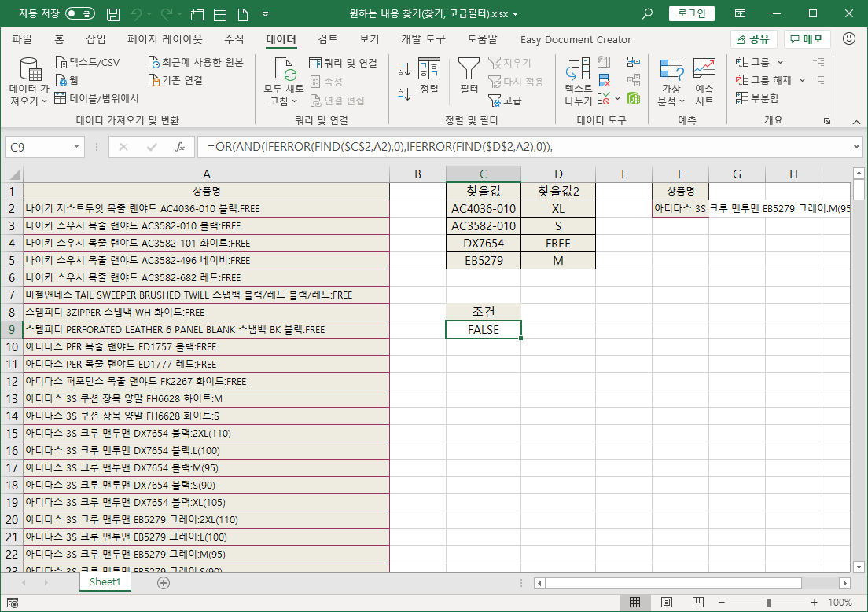Click the Manage Data Model icon
This screenshot has height=612, width=868.
click(634, 99)
